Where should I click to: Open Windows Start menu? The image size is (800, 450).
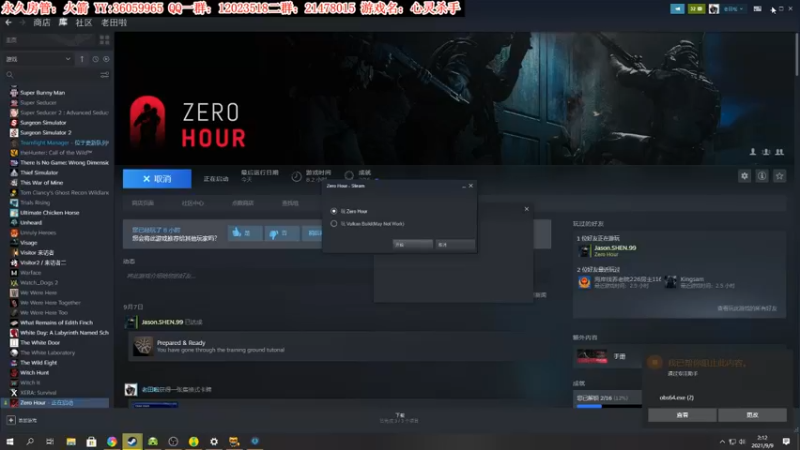pyautogui.click(x=10, y=441)
